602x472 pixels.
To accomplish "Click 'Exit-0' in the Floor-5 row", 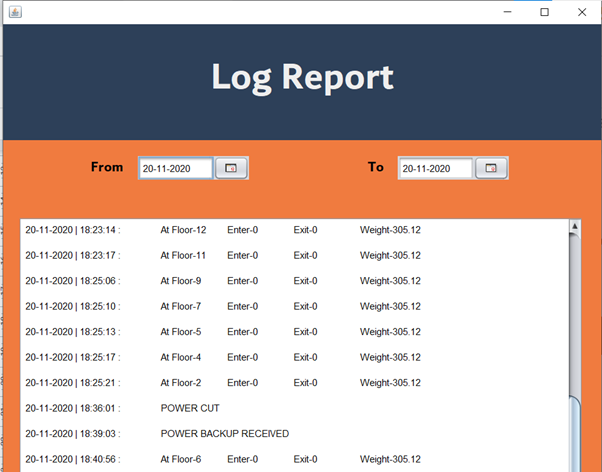I will point(306,332).
